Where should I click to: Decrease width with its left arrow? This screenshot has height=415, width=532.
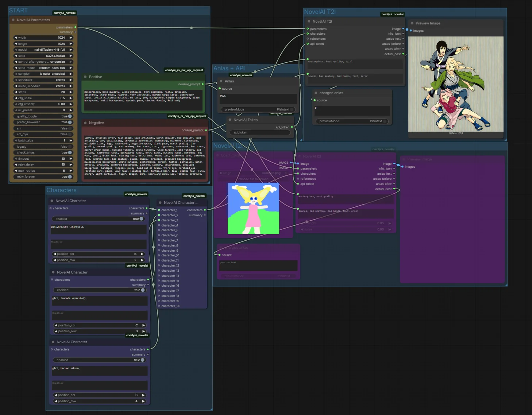[x=16, y=38]
